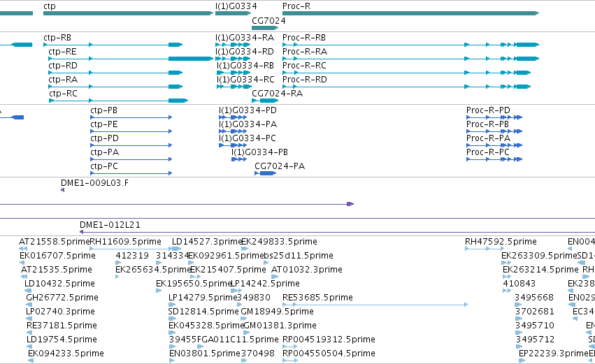The height and width of the screenshot is (364, 595).
Task: Select transcript ctp-RE
Action: coord(131,59)
